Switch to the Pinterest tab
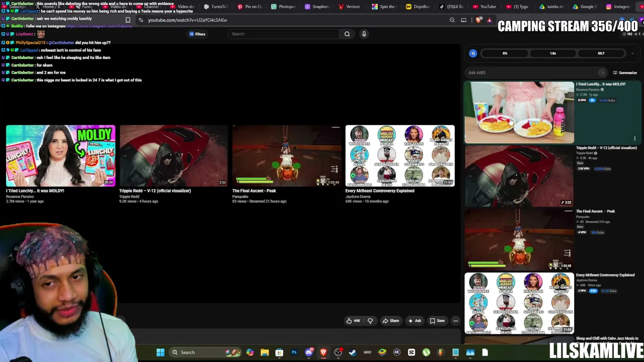The width and height of the screenshot is (644, 362). point(250,7)
